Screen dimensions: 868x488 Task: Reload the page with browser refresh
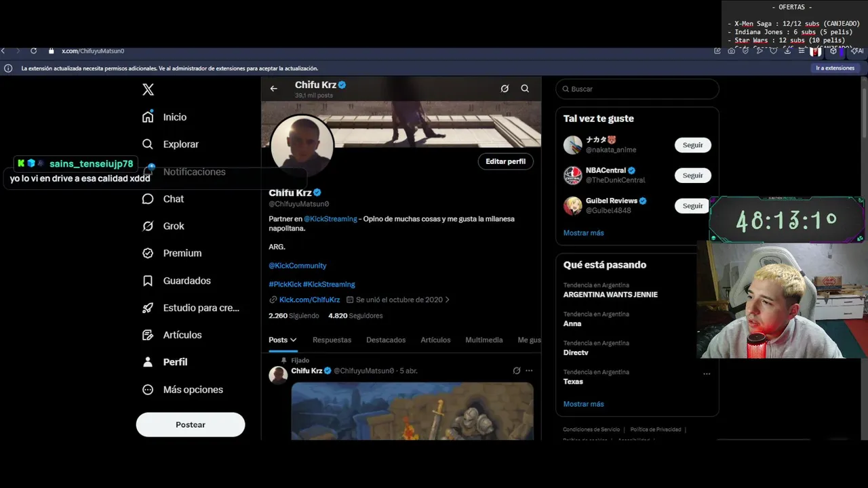pos(32,51)
